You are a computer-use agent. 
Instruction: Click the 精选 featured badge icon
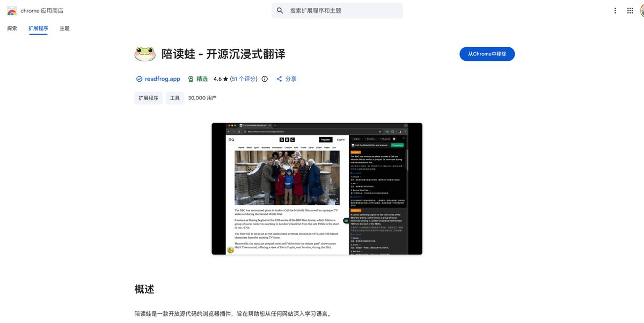191,79
